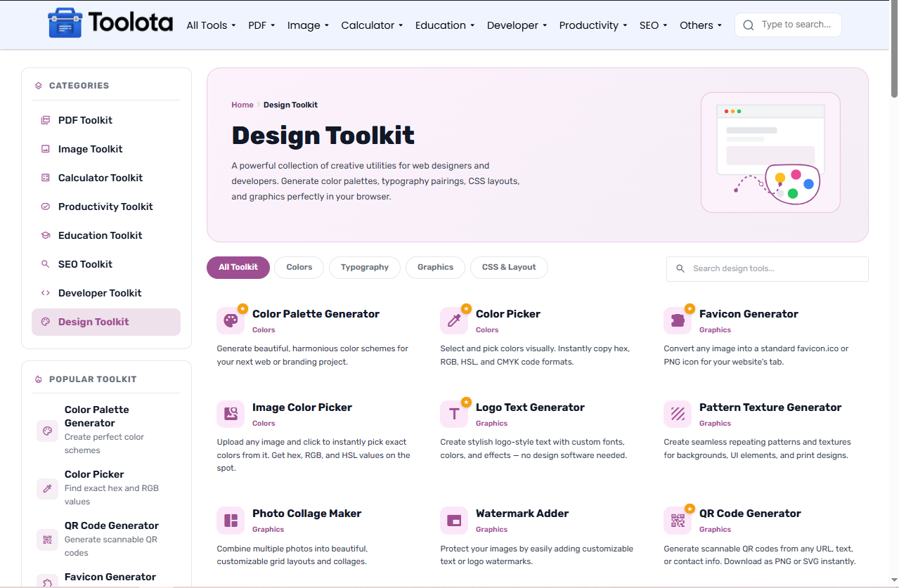Click the Developer Toolkit code brackets icon
Screen dimensions: 899x588
point(46,293)
